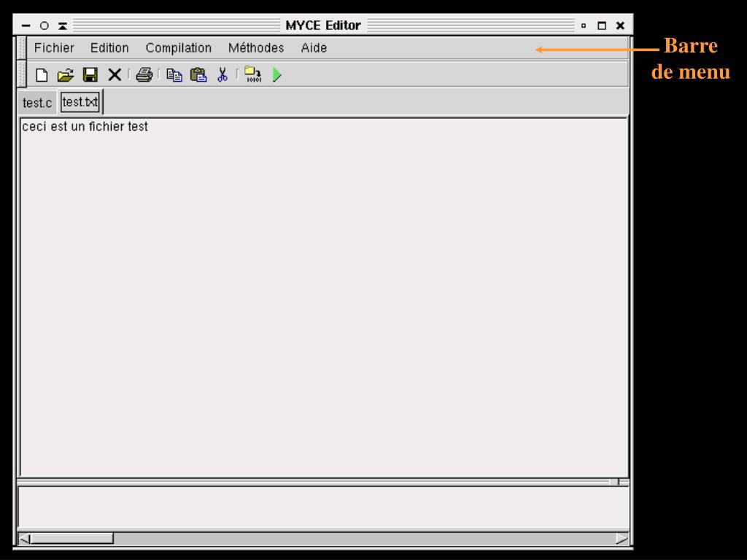This screenshot has height=560, width=747.
Task: Click the horizontal scrollbar thumb at bottom
Action: click(72, 539)
